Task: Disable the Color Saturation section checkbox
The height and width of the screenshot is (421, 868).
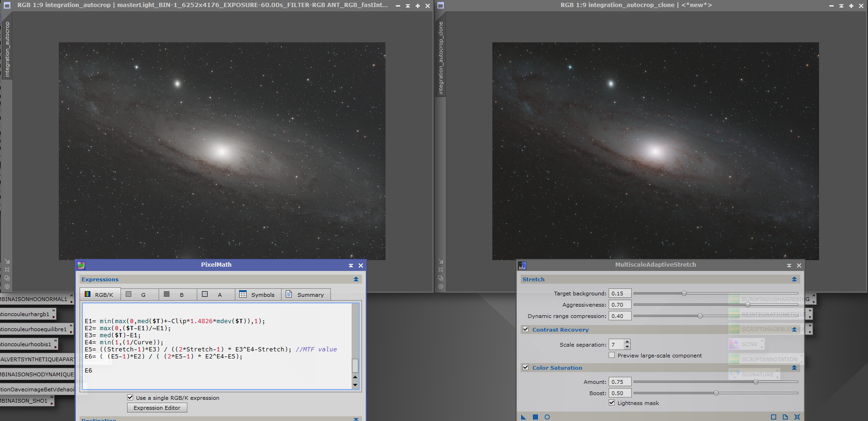Action: [x=525, y=367]
